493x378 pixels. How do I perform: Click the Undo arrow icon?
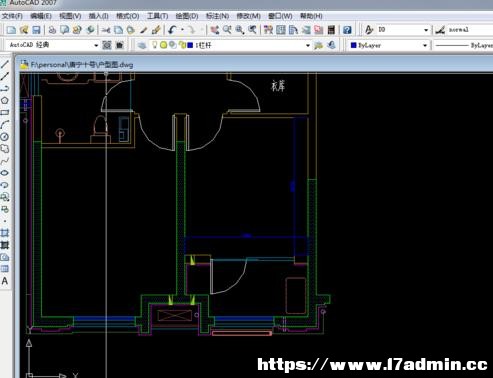pos(172,30)
